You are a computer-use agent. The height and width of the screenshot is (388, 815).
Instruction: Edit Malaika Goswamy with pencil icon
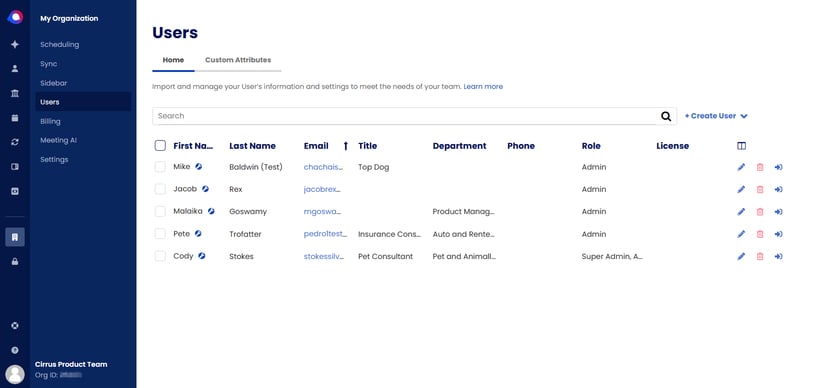[741, 212]
